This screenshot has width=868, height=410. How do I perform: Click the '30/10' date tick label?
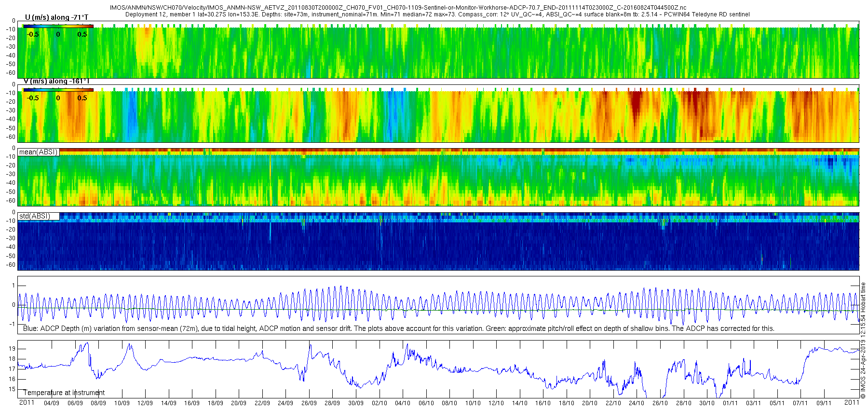(707, 403)
